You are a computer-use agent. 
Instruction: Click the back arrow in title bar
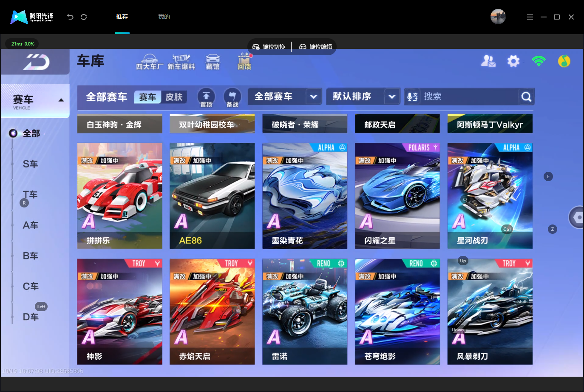[70, 17]
